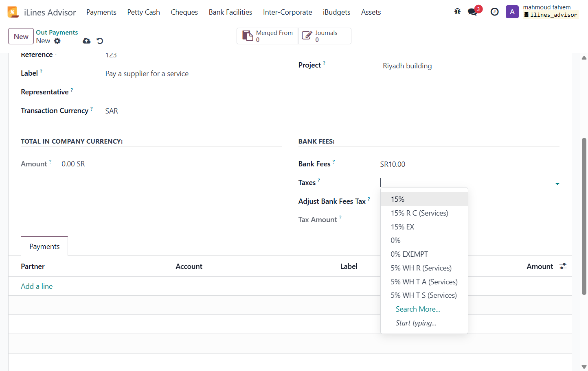The width and height of the screenshot is (588, 371).
Task: Click the Label field with supplier text
Action: coord(193,74)
